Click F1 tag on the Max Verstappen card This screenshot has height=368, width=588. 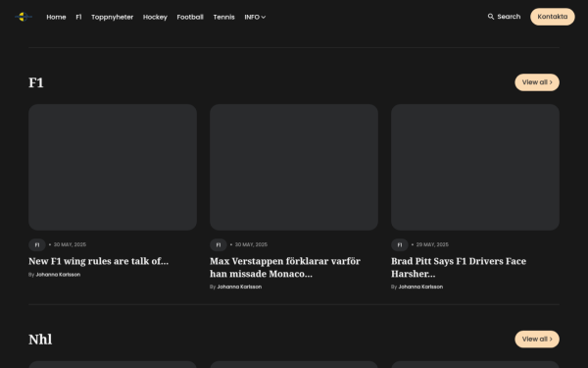tap(219, 244)
